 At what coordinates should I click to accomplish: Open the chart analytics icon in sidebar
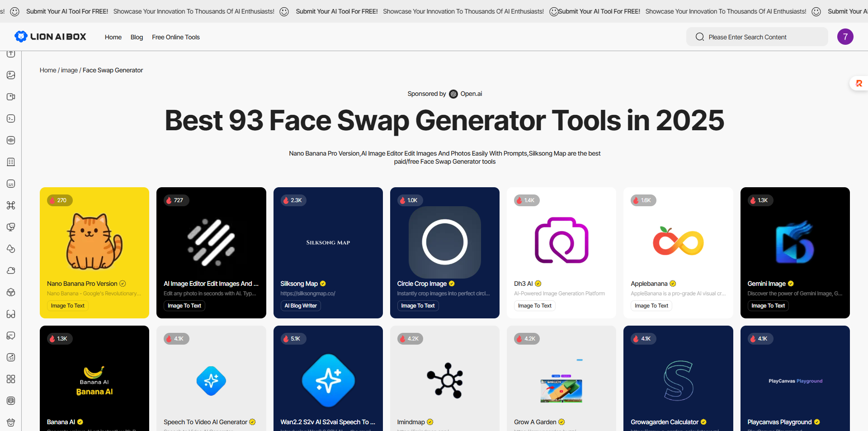[11, 357]
